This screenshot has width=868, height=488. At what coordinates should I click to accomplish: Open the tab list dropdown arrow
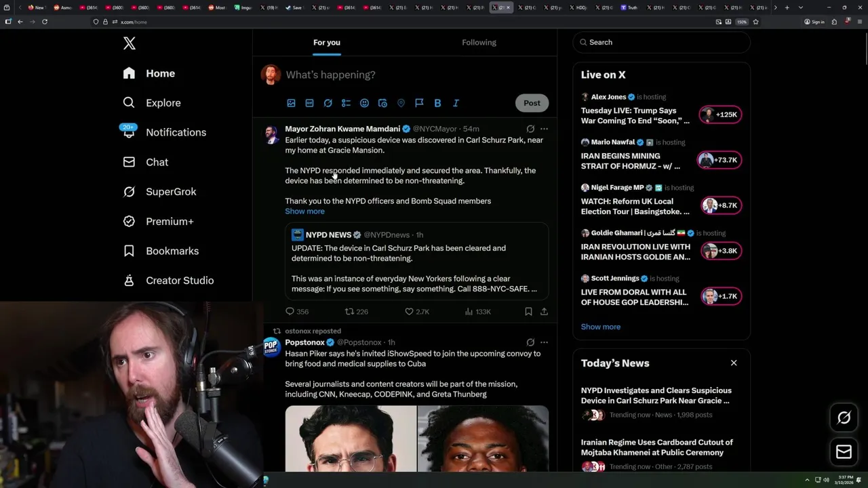(801, 7)
